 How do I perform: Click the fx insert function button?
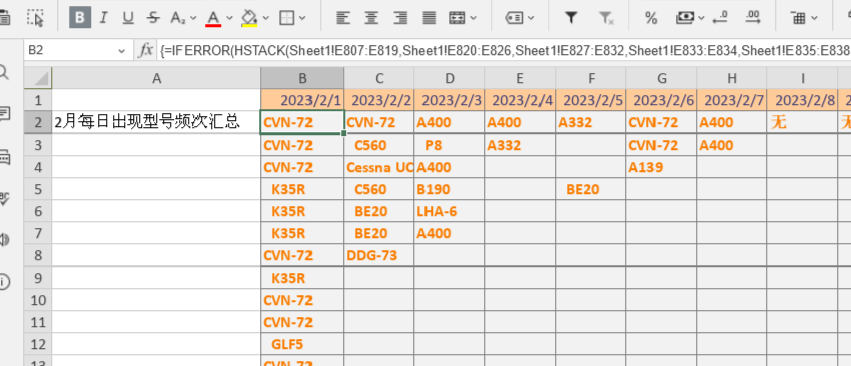tap(145, 51)
